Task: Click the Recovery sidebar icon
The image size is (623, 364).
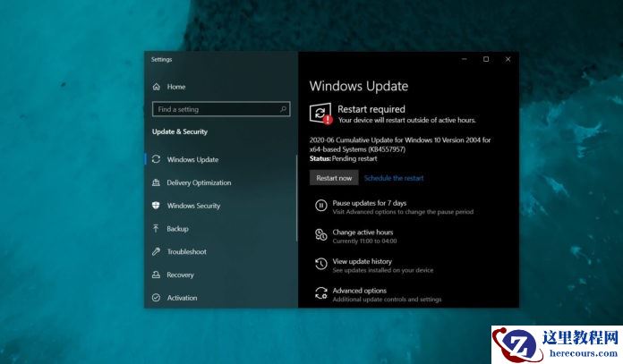Action: pos(156,275)
